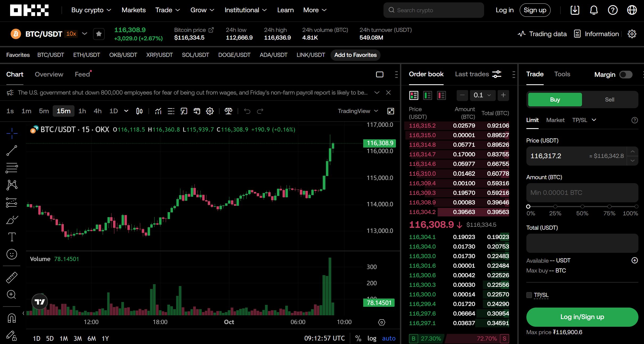This screenshot has width=644, height=344.
Task: Switch chart price scale to log
Action: click(372, 338)
